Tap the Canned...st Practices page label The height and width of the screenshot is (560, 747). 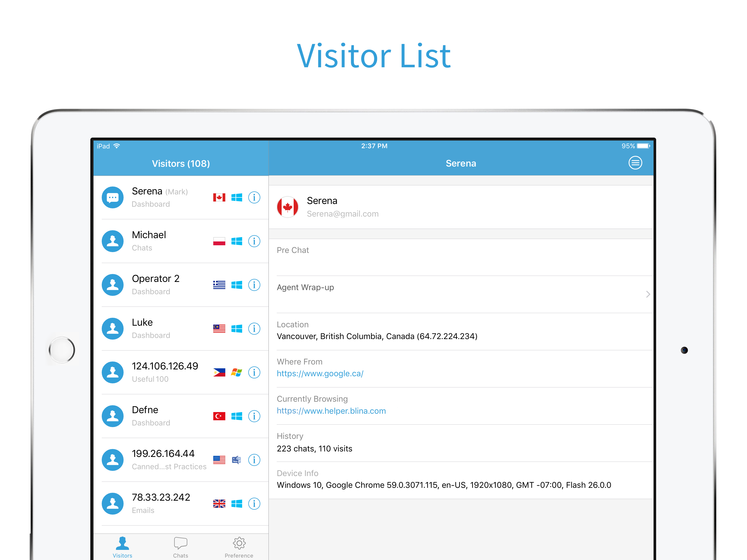pyautogui.click(x=169, y=466)
